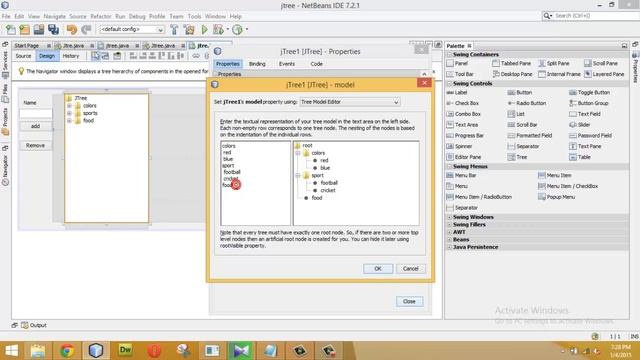The image size is (640, 360).
Task: Open File Explorer from the taskbar
Action: [x=38, y=351]
